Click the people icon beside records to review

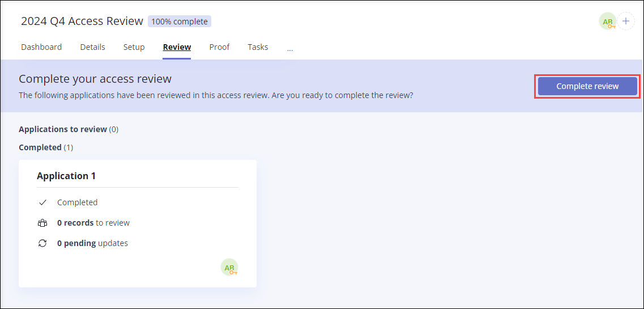(x=42, y=223)
